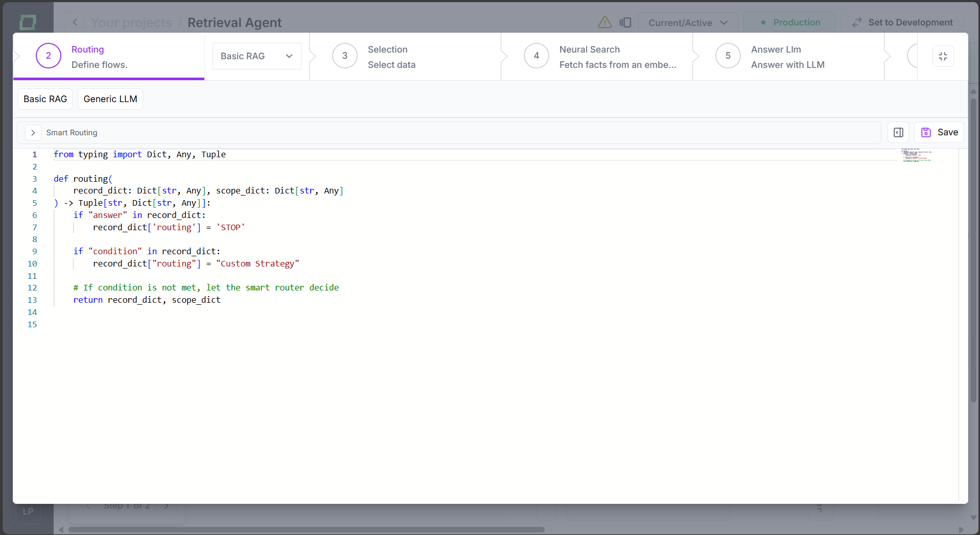This screenshot has height=535, width=980.
Task: Click the 'Custom Strategy' string in code
Action: pyautogui.click(x=258, y=264)
